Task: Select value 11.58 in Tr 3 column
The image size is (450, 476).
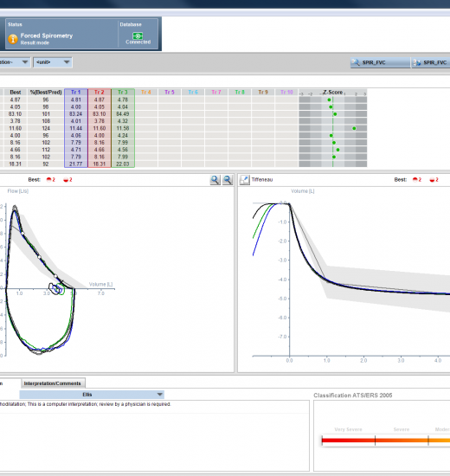Action: 123,128
